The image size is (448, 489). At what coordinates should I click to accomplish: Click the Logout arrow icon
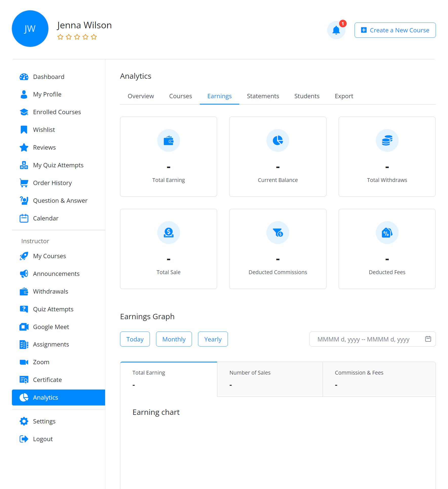click(24, 439)
